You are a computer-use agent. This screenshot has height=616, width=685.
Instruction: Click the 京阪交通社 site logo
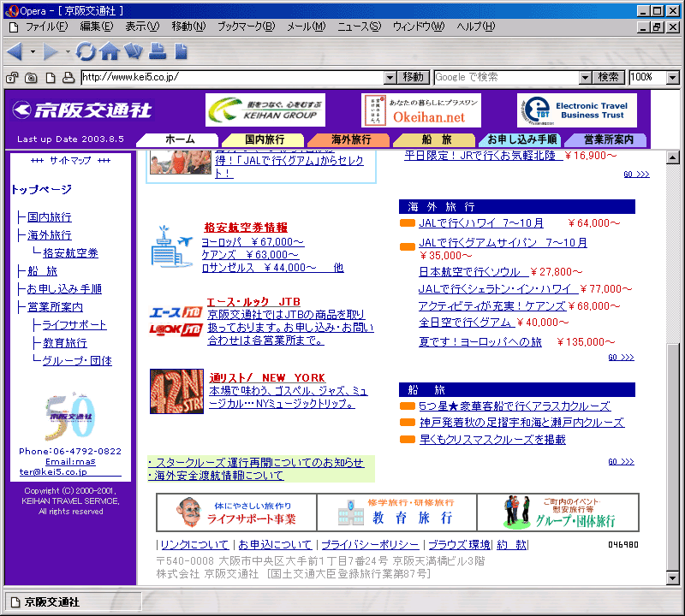click(82, 110)
